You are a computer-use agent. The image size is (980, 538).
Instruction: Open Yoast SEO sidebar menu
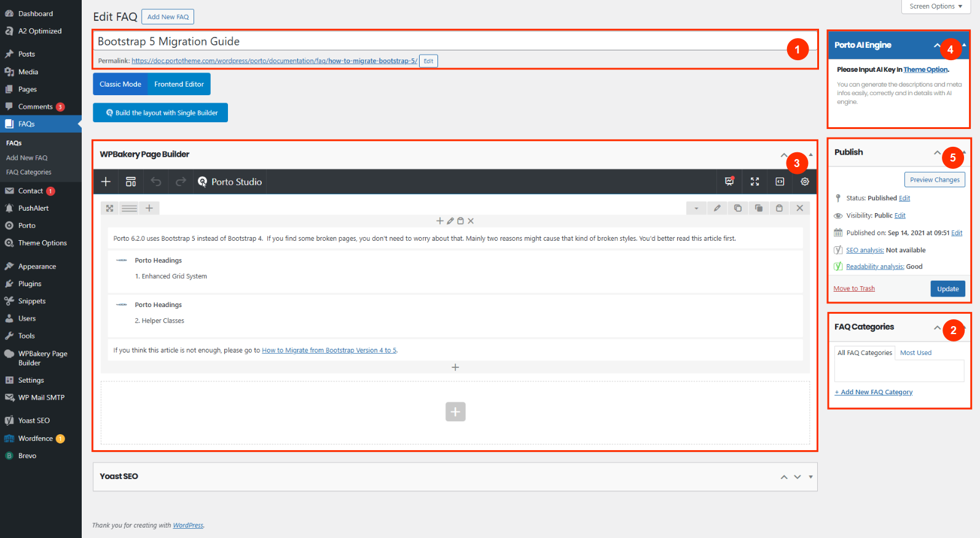pos(34,421)
